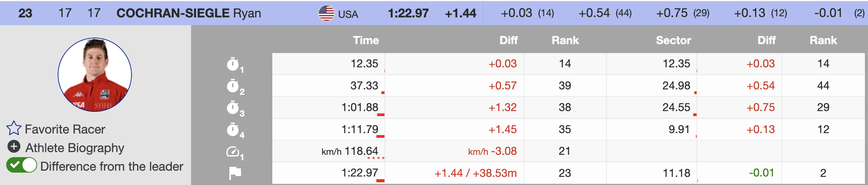
Task: Click the USA flag icon
Action: click(326, 13)
